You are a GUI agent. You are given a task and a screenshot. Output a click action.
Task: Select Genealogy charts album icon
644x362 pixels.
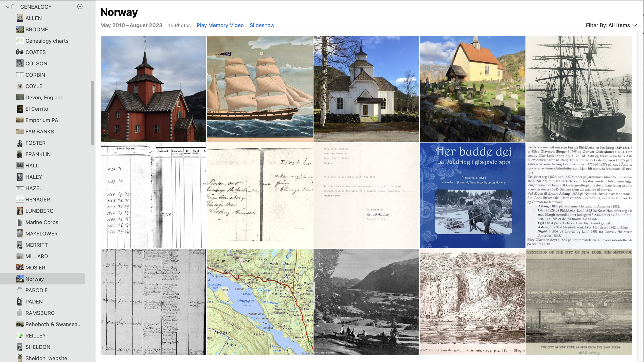click(x=20, y=41)
